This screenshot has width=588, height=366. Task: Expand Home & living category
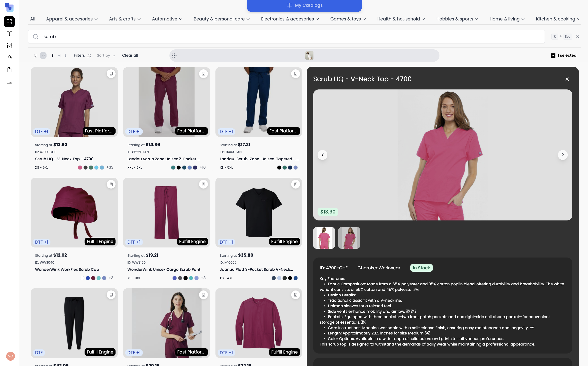pos(507,19)
